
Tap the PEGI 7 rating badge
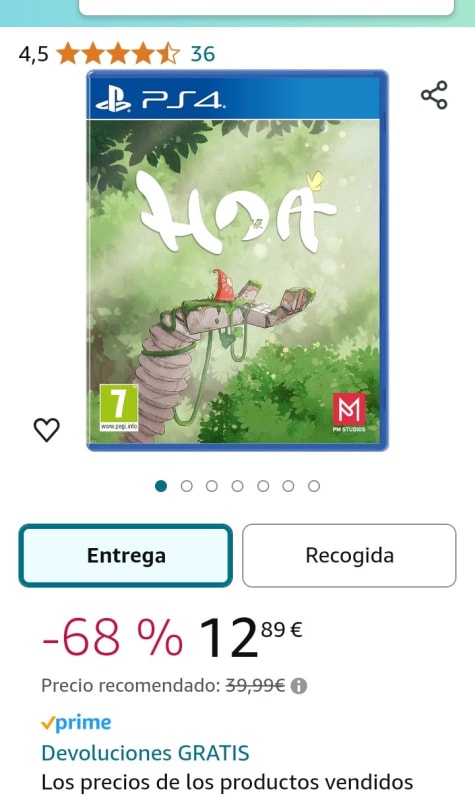point(119,408)
